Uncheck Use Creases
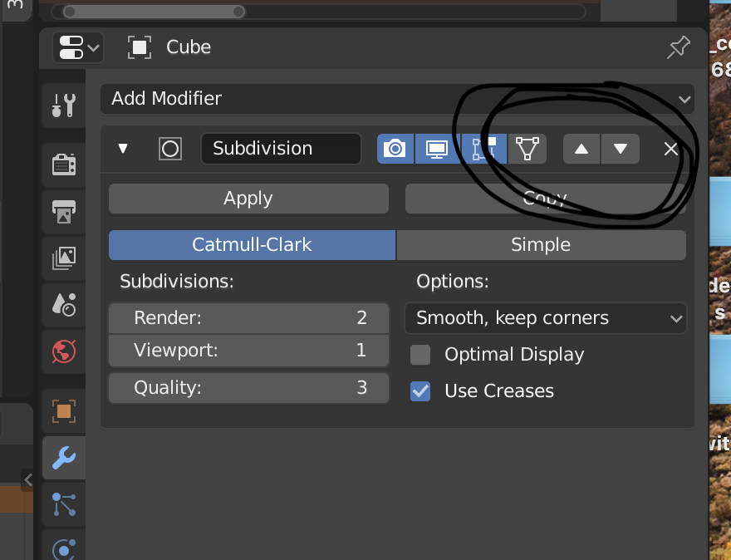The image size is (731, 560). 420,391
